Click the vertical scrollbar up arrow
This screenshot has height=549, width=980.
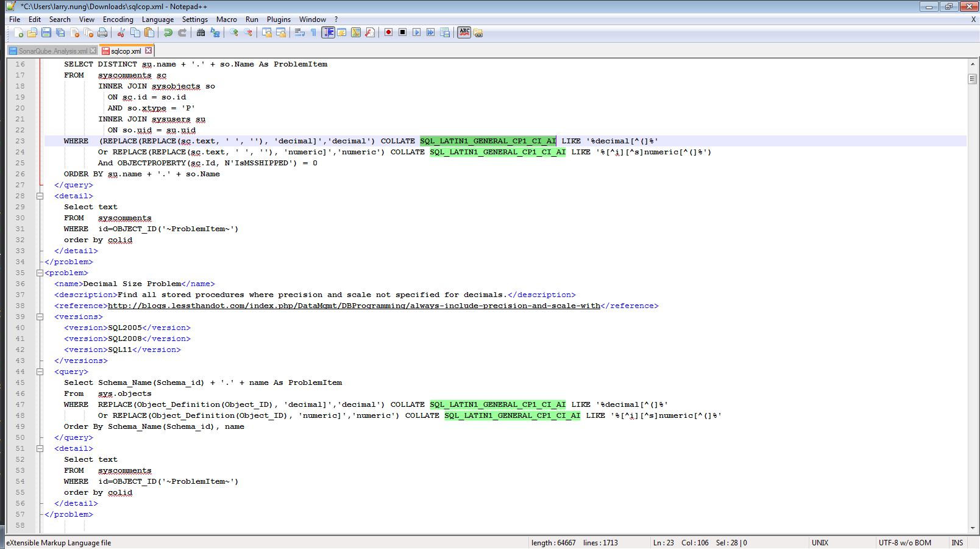(973, 63)
